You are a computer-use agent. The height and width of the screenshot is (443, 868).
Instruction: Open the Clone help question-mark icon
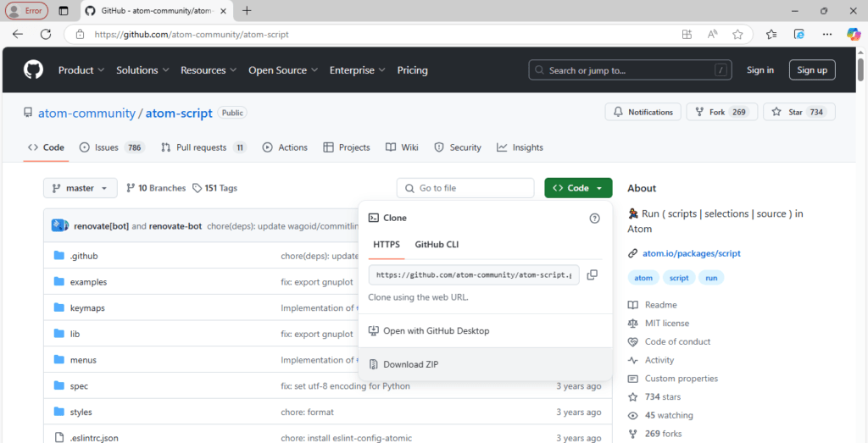(x=594, y=219)
